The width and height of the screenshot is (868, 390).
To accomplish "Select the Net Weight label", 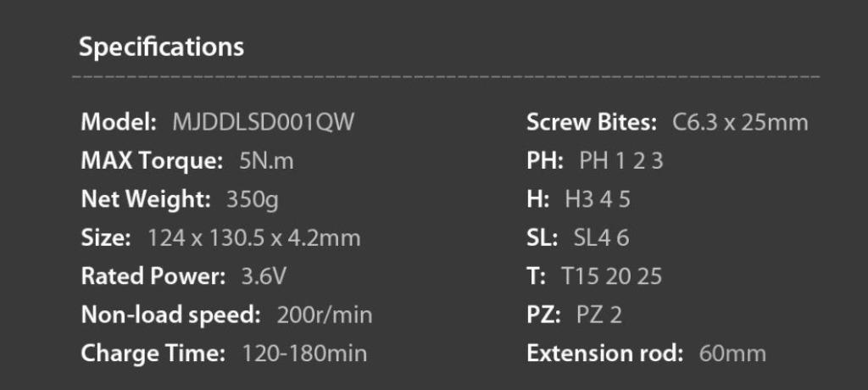I will [x=146, y=199].
